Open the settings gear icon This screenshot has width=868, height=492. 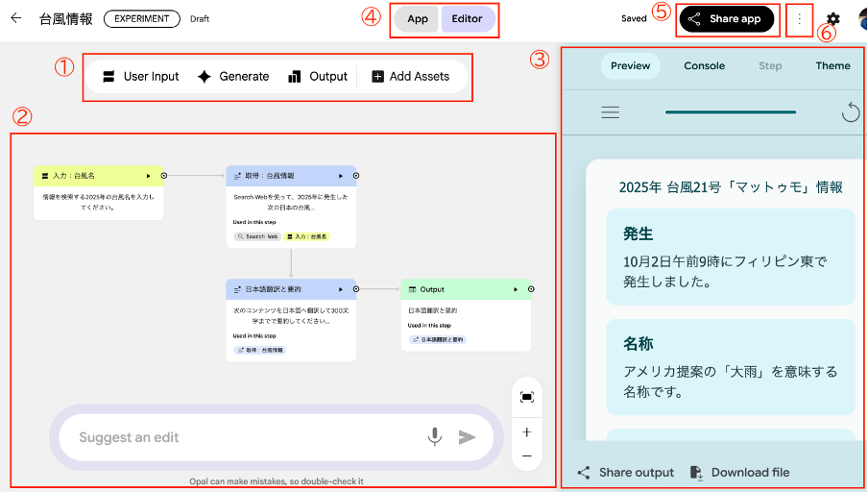pyautogui.click(x=833, y=19)
